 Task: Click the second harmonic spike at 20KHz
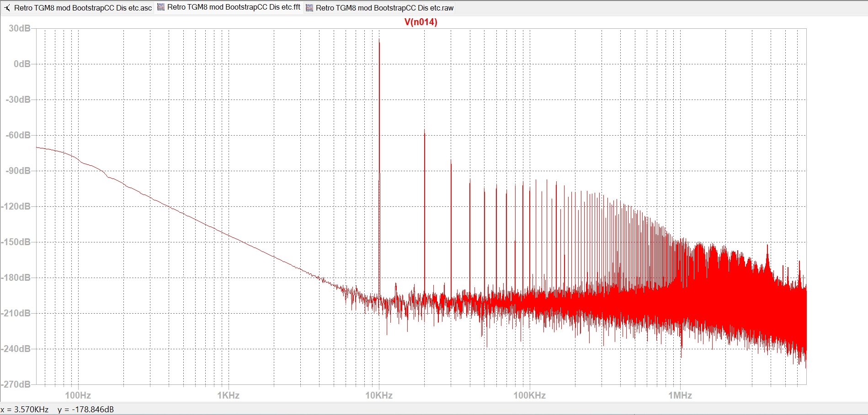click(x=425, y=131)
